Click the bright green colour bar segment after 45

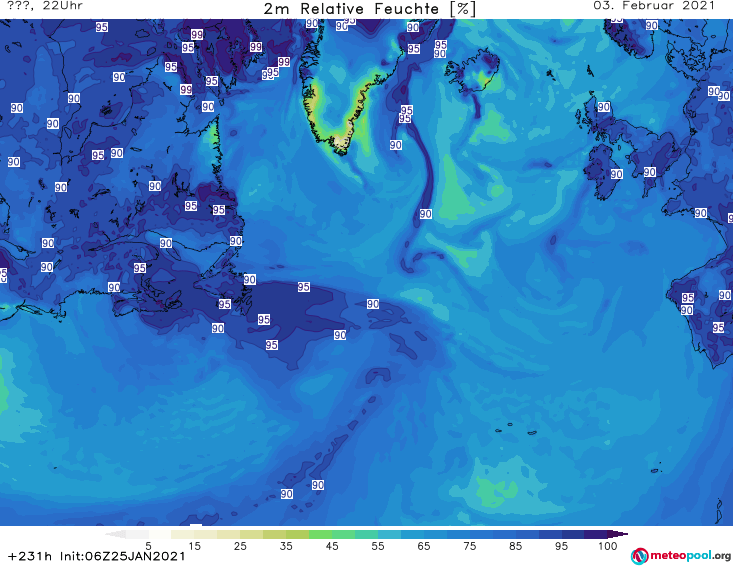coord(343,534)
